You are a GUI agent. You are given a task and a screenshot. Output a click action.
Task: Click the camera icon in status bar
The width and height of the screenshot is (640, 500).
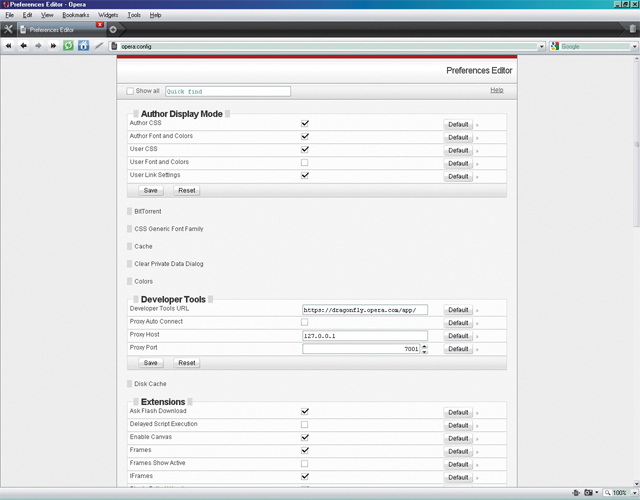(588, 493)
